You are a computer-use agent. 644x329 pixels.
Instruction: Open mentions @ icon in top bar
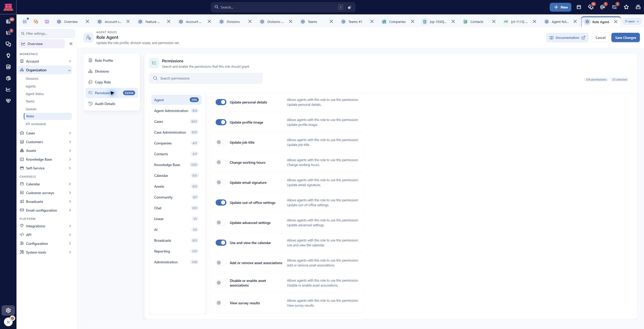(x=603, y=7)
